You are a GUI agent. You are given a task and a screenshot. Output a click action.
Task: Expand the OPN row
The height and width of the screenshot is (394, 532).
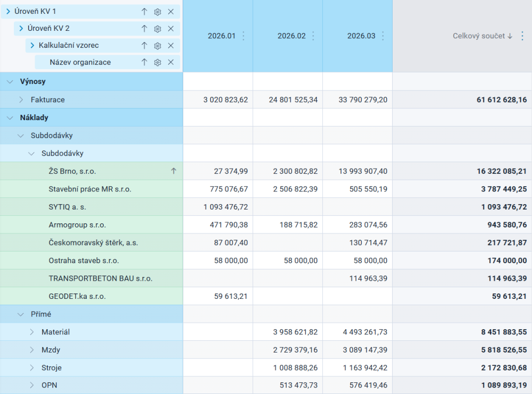point(31,385)
